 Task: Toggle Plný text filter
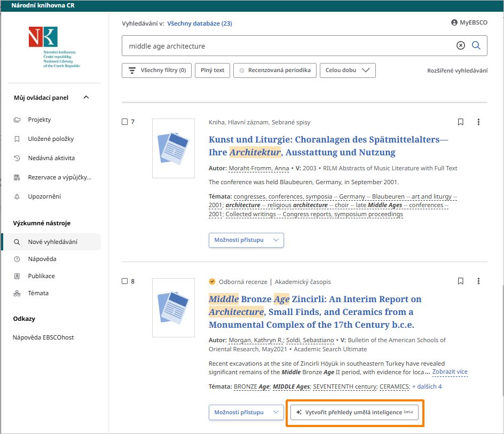pos(212,70)
